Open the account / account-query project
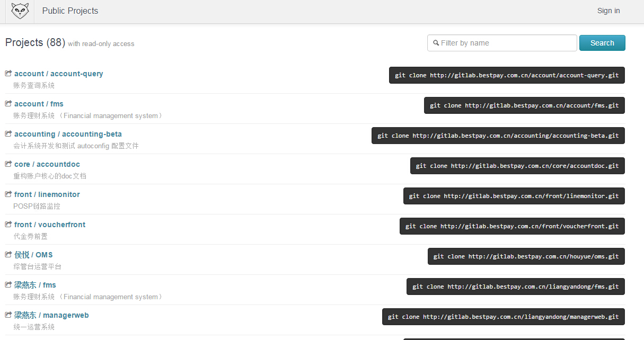 tap(59, 74)
